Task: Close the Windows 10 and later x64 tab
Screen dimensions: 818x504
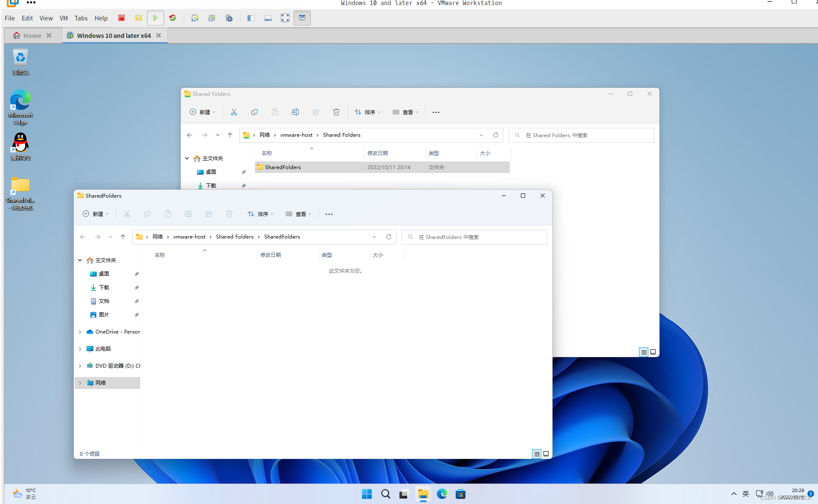Action: pyautogui.click(x=159, y=35)
